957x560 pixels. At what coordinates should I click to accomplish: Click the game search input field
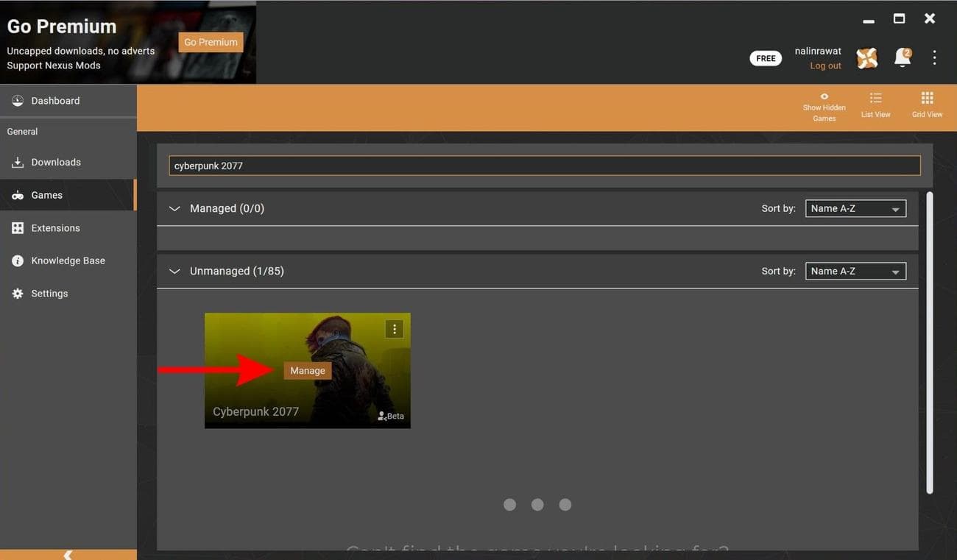point(545,165)
